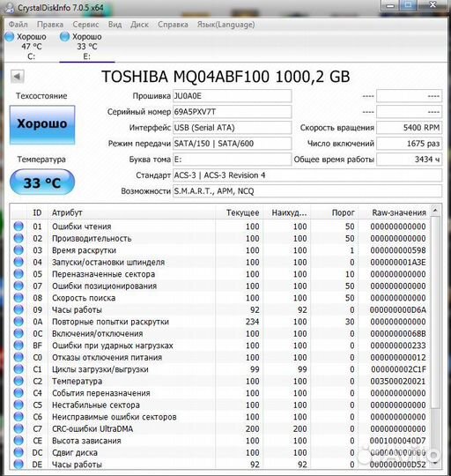
Task: Click the 33 °C temperature button
Action: pyautogui.click(x=42, y=182)
